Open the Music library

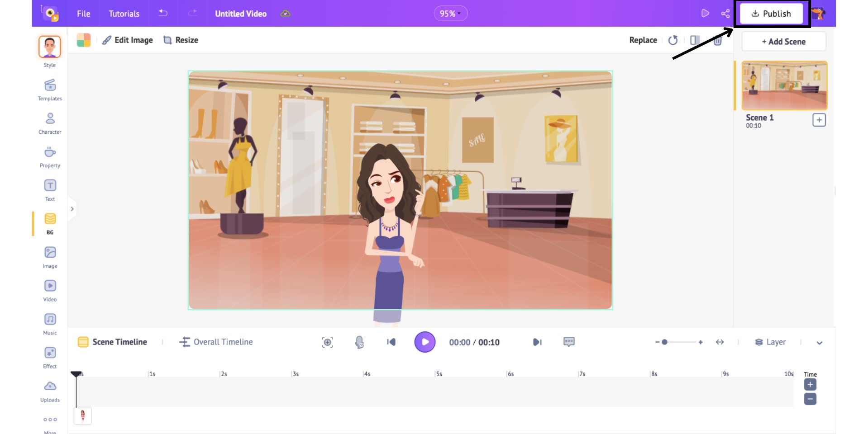pos(50,324)
